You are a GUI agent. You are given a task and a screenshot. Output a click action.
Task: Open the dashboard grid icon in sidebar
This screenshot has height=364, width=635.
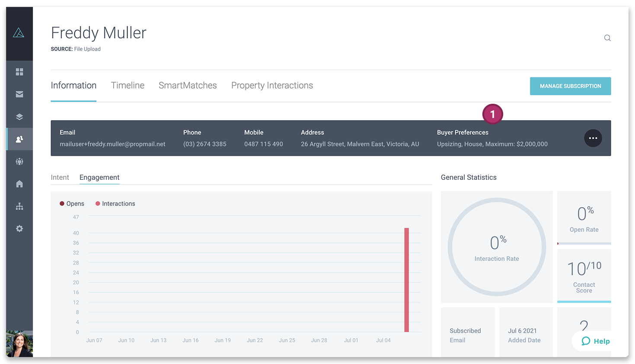(x=19, y=72)
